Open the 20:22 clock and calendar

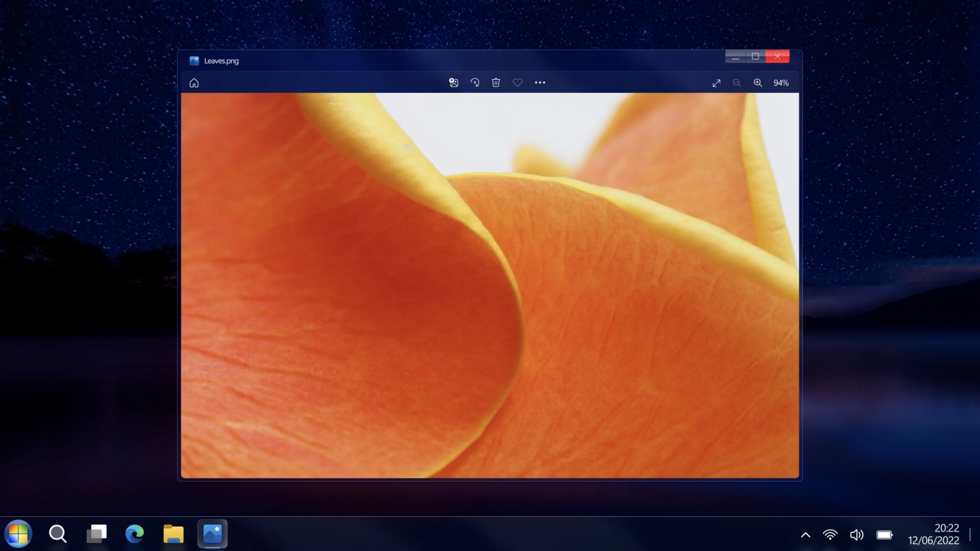pos(934,534)
